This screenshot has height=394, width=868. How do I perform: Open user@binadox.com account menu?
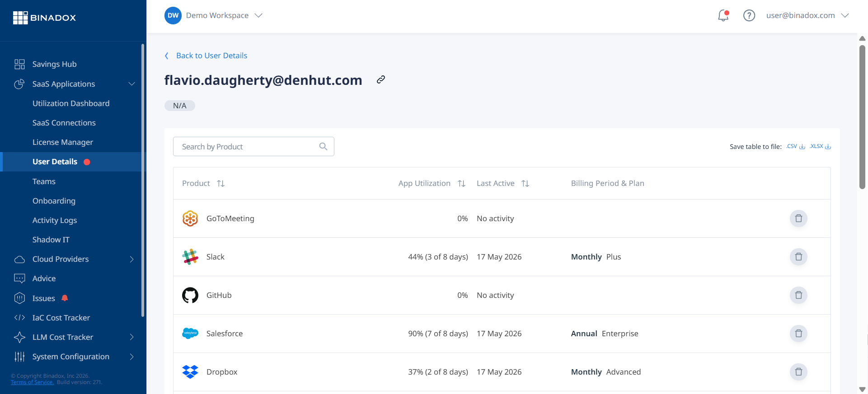tap(807, 15)
